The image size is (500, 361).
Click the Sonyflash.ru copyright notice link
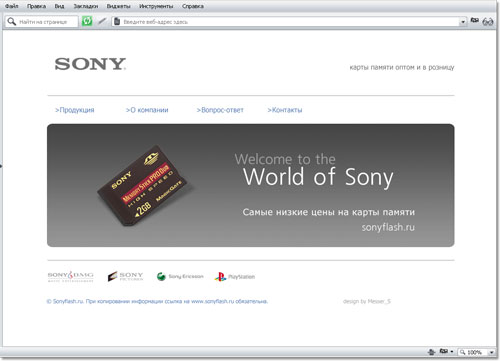157,301
